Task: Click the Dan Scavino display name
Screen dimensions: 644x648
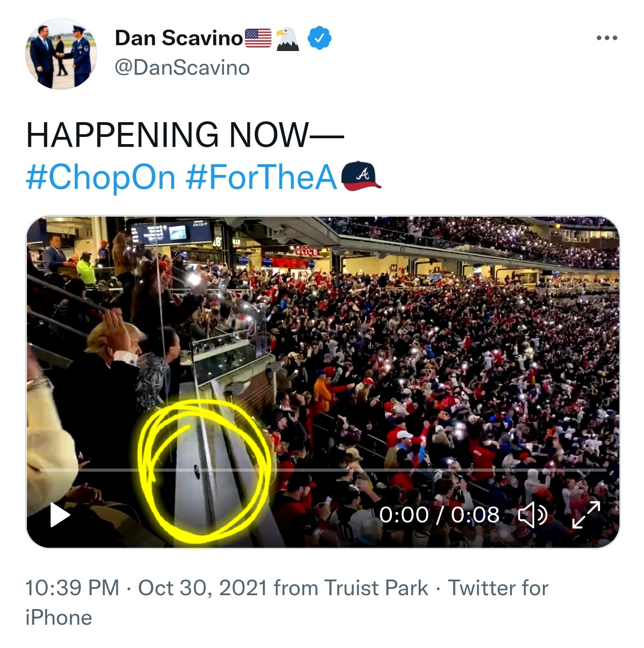Action: (x=179, y=38)
